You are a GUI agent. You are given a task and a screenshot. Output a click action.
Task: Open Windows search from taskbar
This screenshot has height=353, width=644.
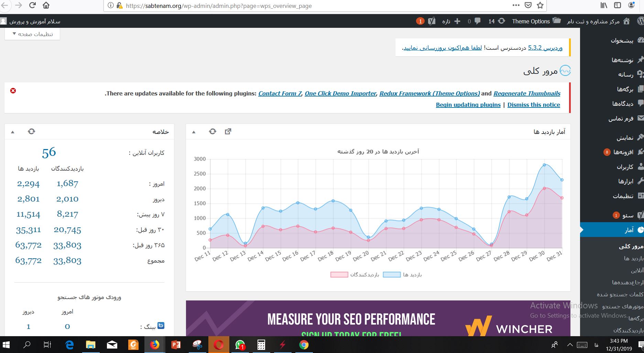click(x=26, y=345)
